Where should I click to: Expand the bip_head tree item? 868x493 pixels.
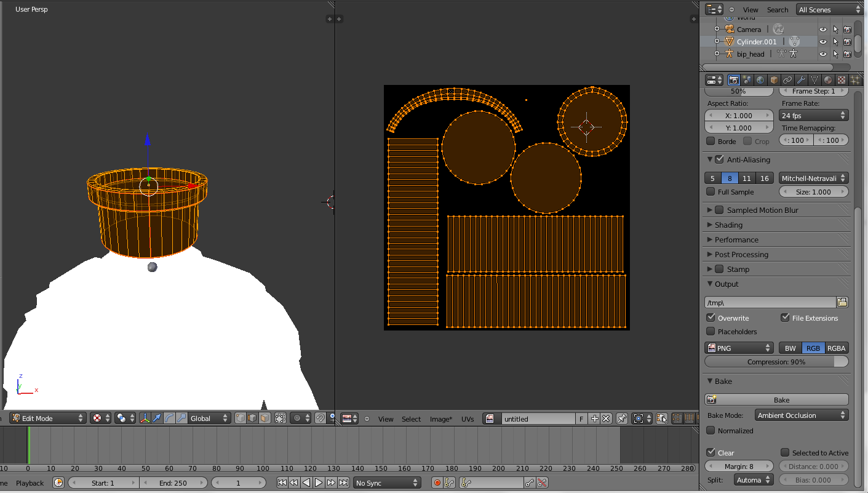(717, 54)
